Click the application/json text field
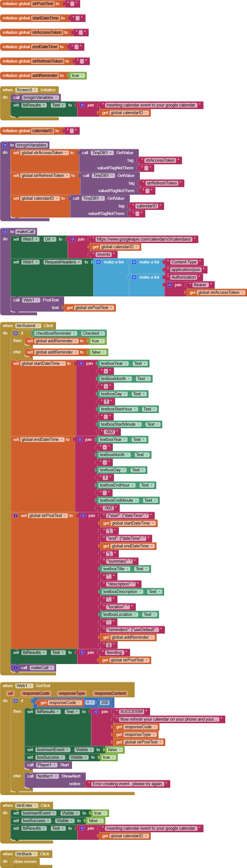247x868 pixels. click(x=185, y=270)
